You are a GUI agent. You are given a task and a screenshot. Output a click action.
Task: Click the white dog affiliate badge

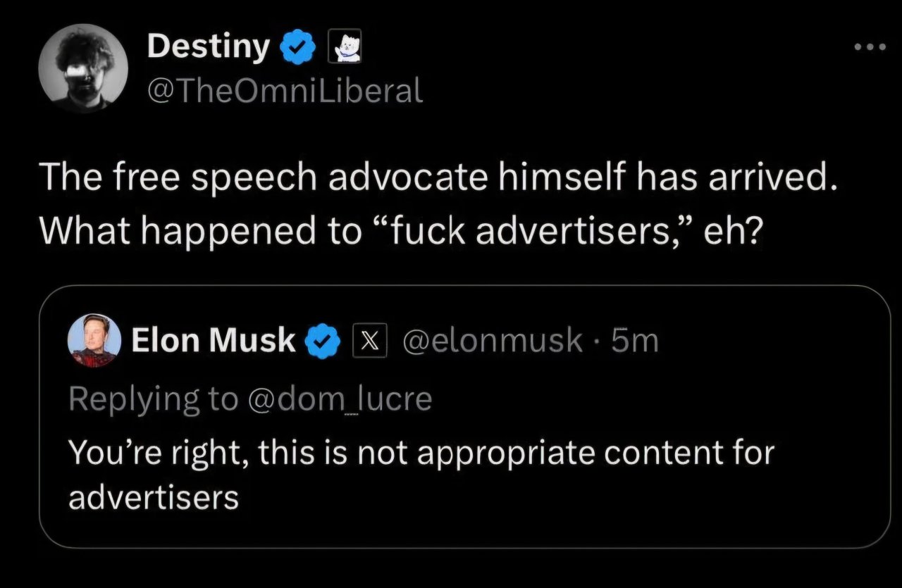[x=345, y=46]
